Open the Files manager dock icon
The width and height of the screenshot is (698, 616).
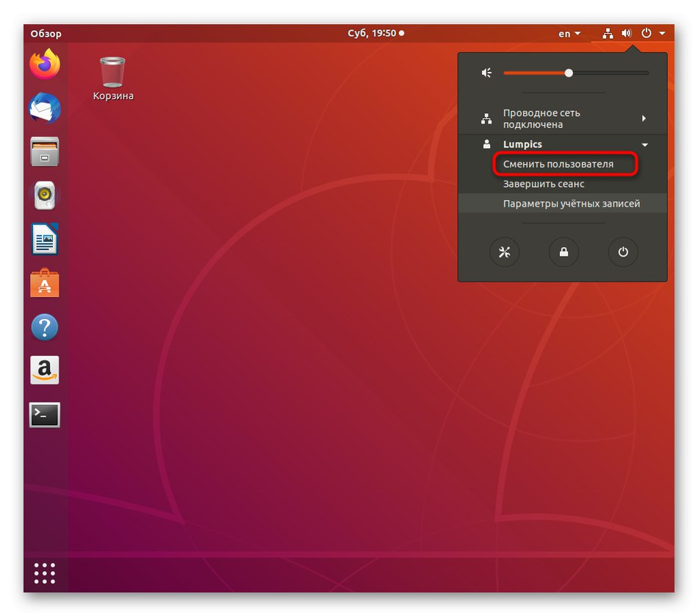tap(45, 151)
